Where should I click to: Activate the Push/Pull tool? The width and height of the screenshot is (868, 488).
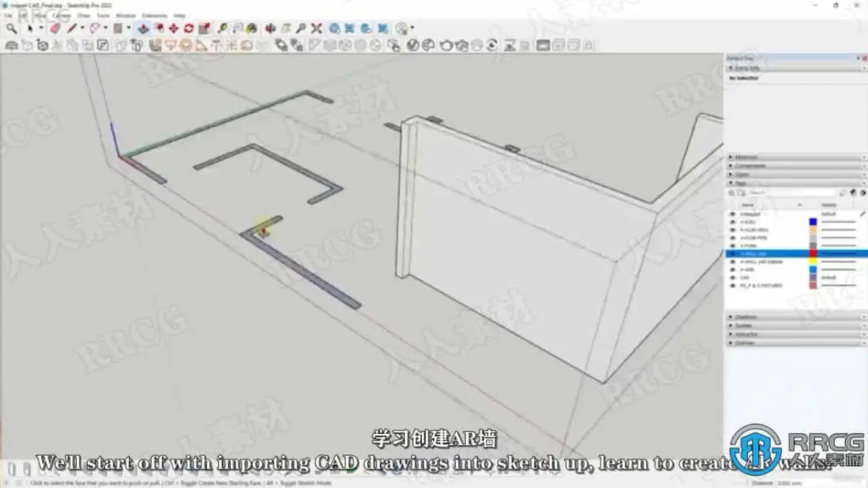142,27
